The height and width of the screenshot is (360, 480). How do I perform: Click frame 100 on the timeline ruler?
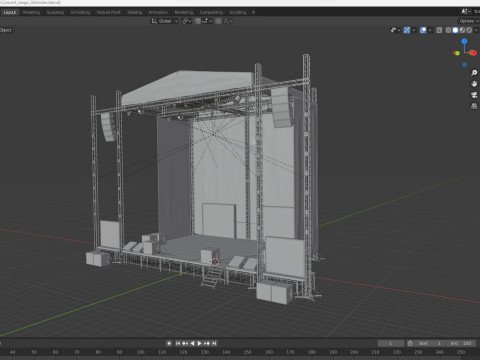[141, 352]
